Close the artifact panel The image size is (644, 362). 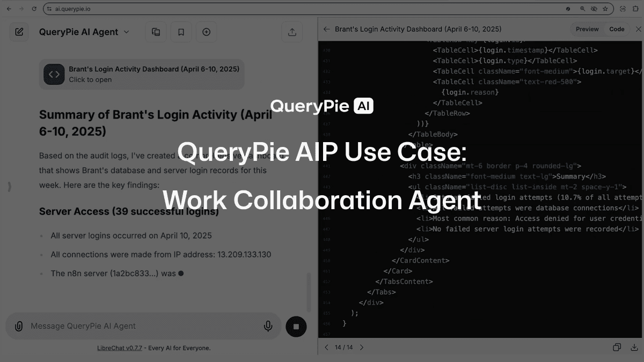pyautogui.click(x=638, y=29)
